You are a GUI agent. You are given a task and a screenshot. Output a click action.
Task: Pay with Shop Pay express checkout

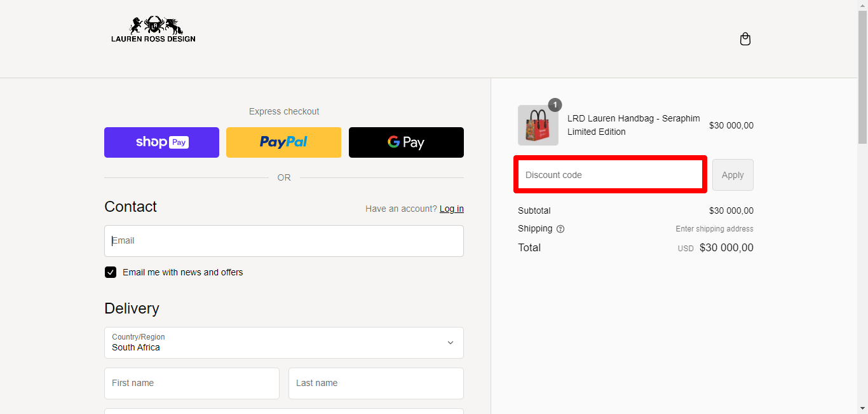(x=161, y=142)
